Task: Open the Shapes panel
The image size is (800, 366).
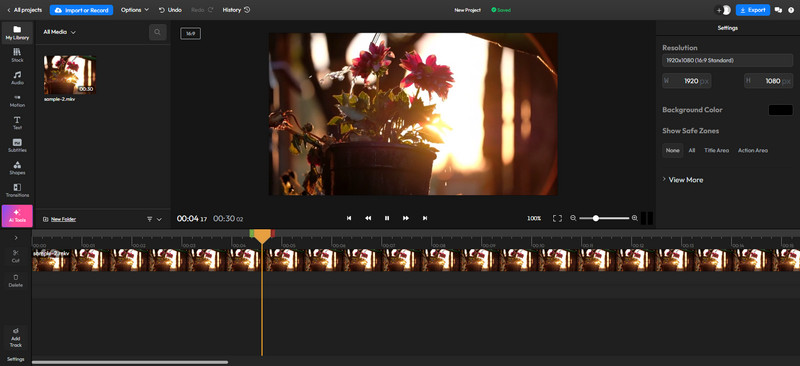Action: coord(17,167)
